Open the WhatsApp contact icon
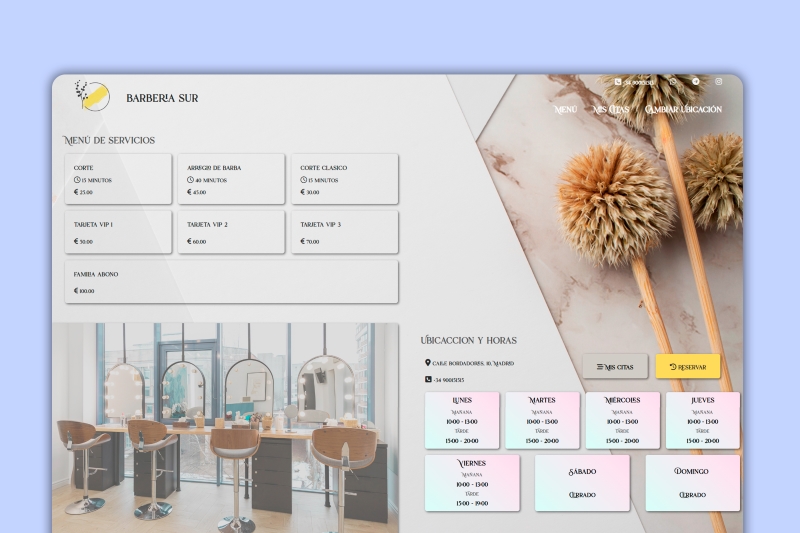The height and width of the screenshot is (533, 800). (673, 82)
